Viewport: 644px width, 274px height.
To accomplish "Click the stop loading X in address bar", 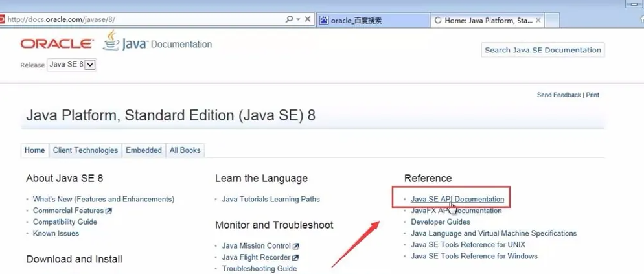I will coord(308,20).
